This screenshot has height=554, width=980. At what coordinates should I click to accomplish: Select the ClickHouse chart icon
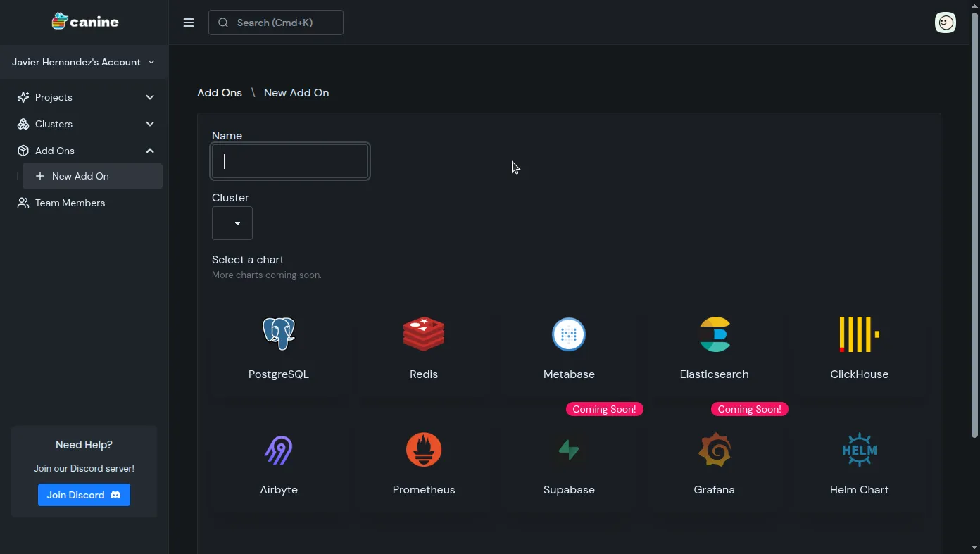coord(859,334)
